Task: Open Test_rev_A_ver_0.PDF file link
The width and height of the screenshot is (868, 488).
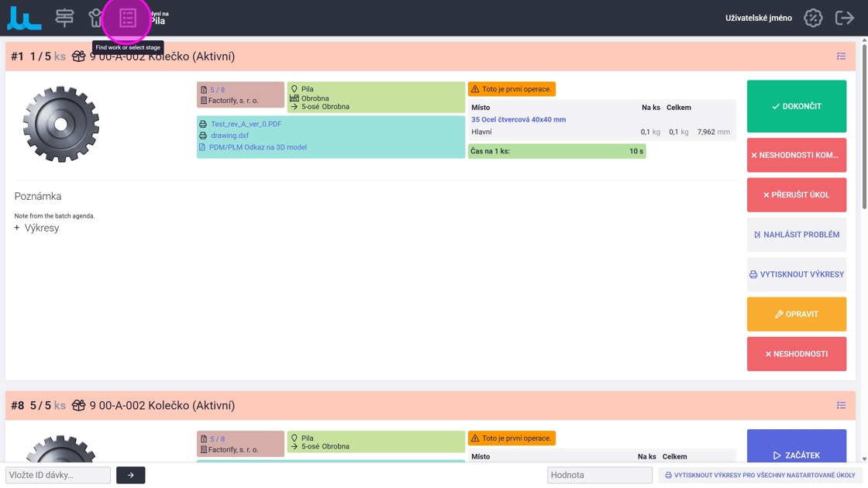Action: (246, 124)
